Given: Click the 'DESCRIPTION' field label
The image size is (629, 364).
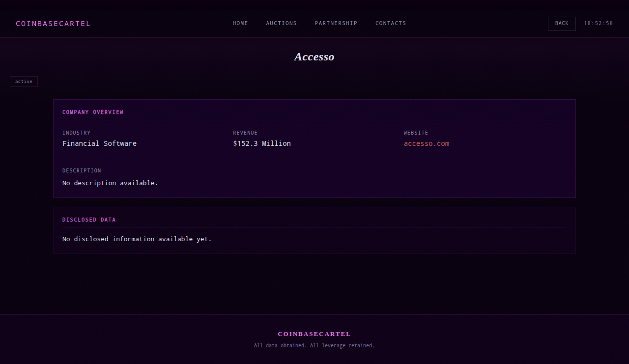Looking at the screenshot, I should pyautogui.click(x=82, y=171).
